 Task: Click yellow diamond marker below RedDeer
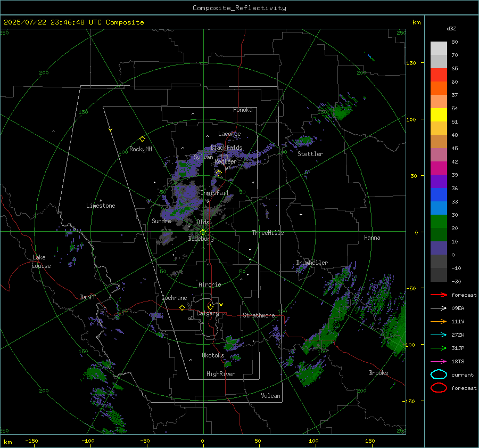(219, 173)
